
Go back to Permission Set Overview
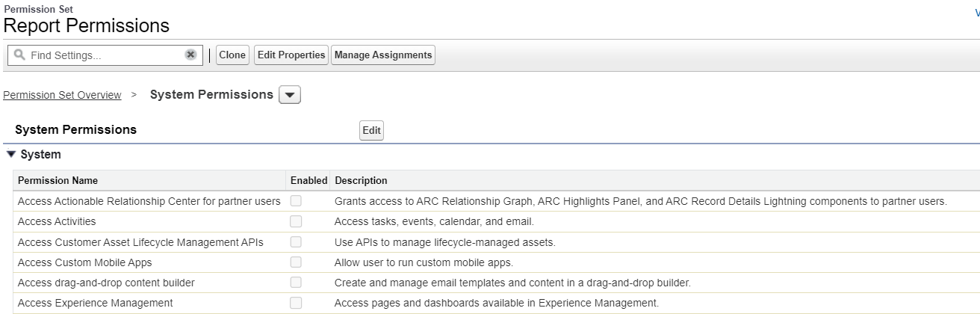62,95
